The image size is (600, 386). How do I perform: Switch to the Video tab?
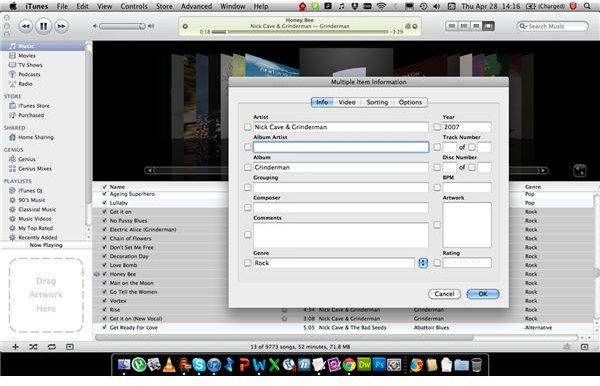(x=347, y=102)
